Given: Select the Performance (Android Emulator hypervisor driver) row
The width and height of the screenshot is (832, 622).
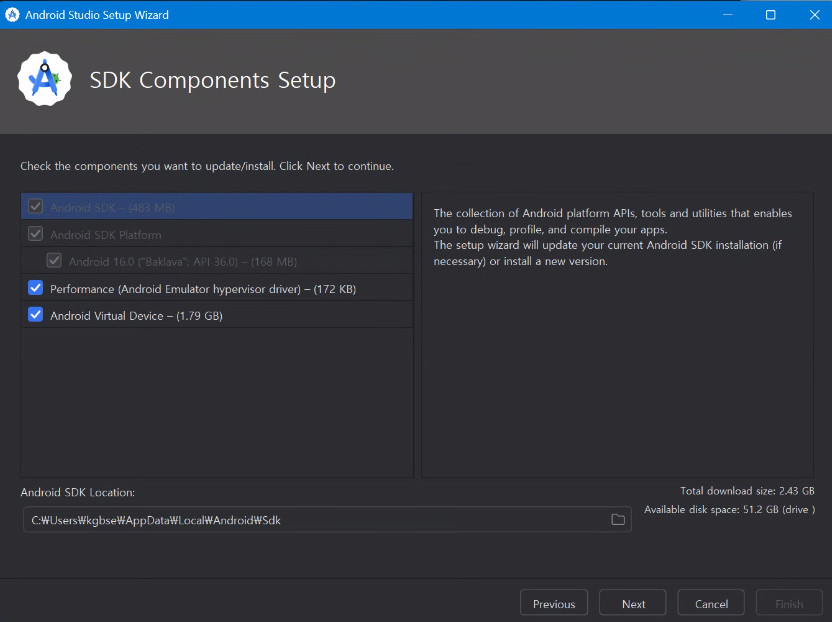Looking at the screenshot, I should (216, 288).
